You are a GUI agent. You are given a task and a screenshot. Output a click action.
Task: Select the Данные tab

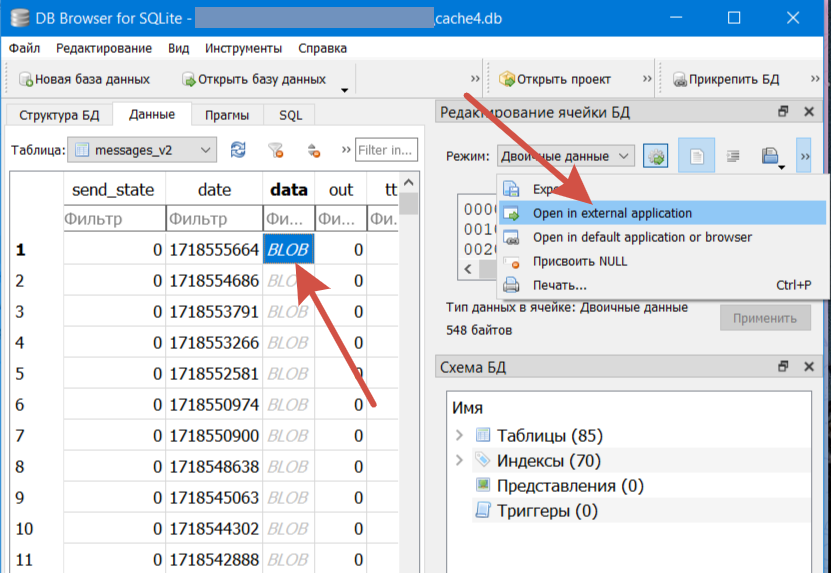coord(152,114)
